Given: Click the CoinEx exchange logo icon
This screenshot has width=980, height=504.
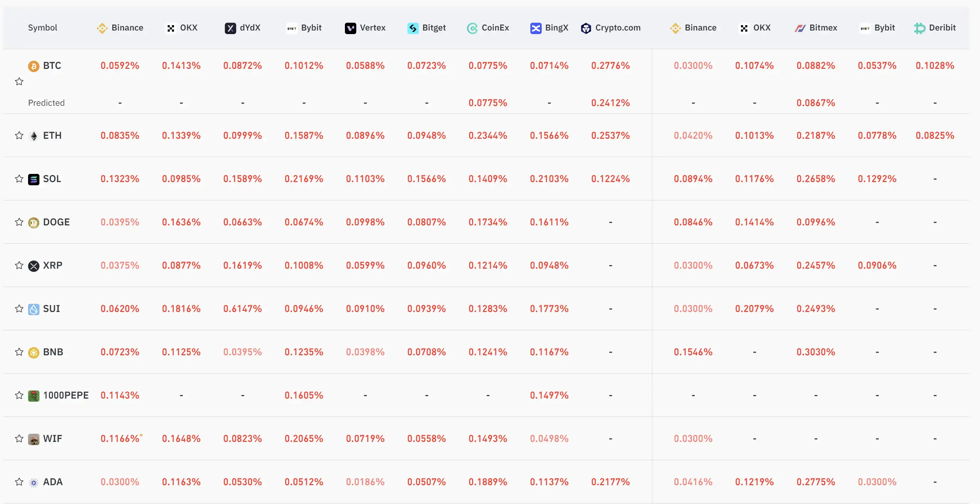Looking at the screenshot, I should click(x=472, y=28).
